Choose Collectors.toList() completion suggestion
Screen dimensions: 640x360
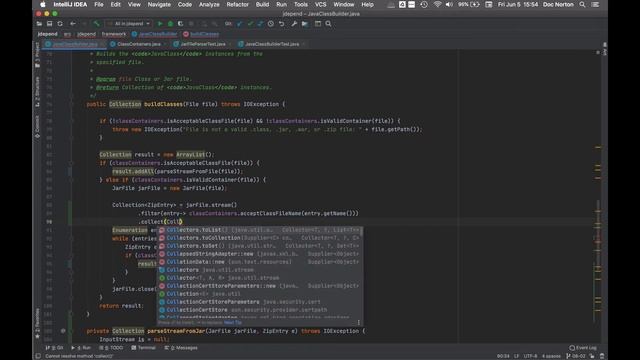[260, 230]
